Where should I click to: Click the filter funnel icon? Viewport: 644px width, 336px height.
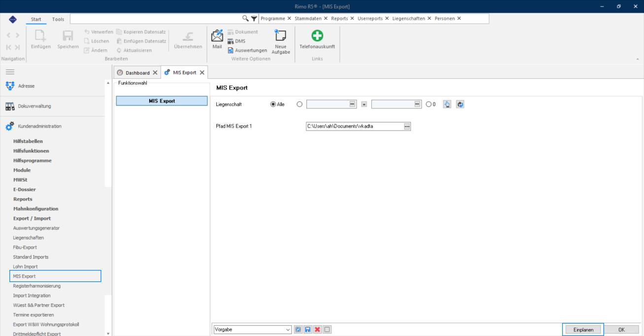pos(254,18)
